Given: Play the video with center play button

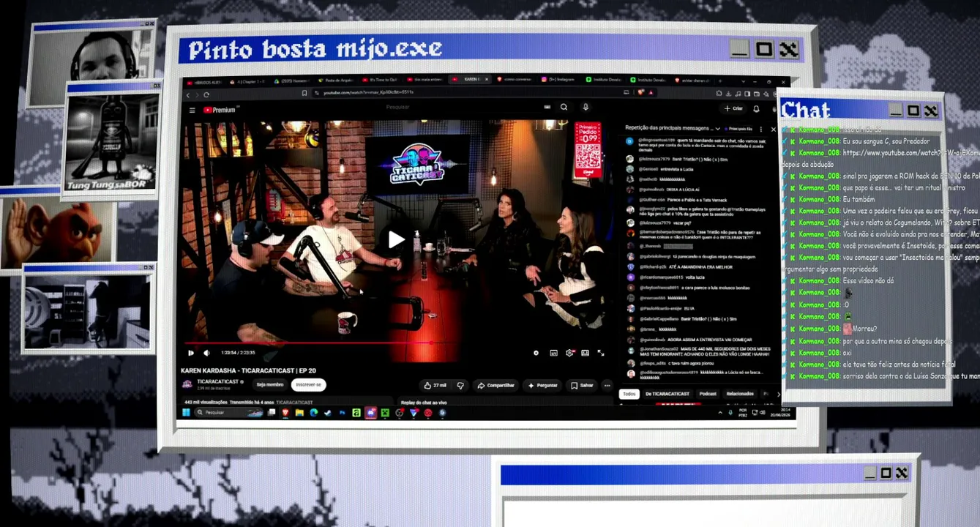Looking at the screenshot, I should [396, 239].
